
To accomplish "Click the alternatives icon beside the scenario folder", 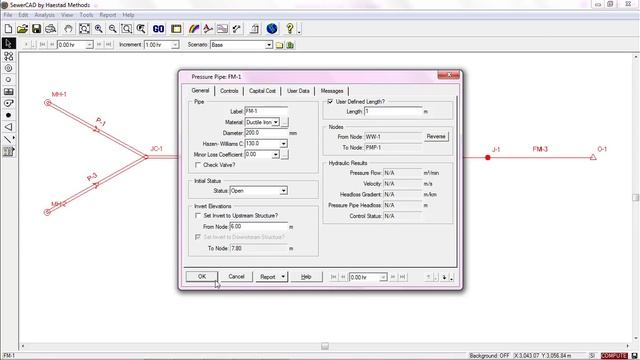I will click(290, 45).
